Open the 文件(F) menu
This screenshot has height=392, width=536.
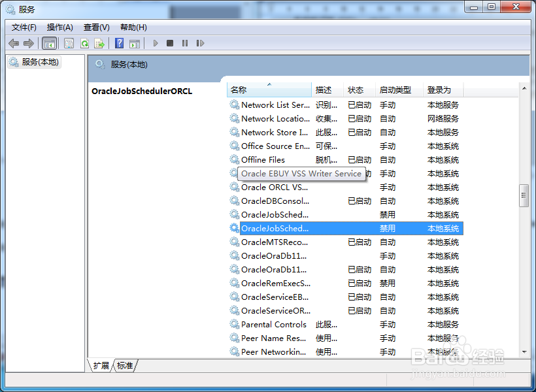tap(24, 27)
